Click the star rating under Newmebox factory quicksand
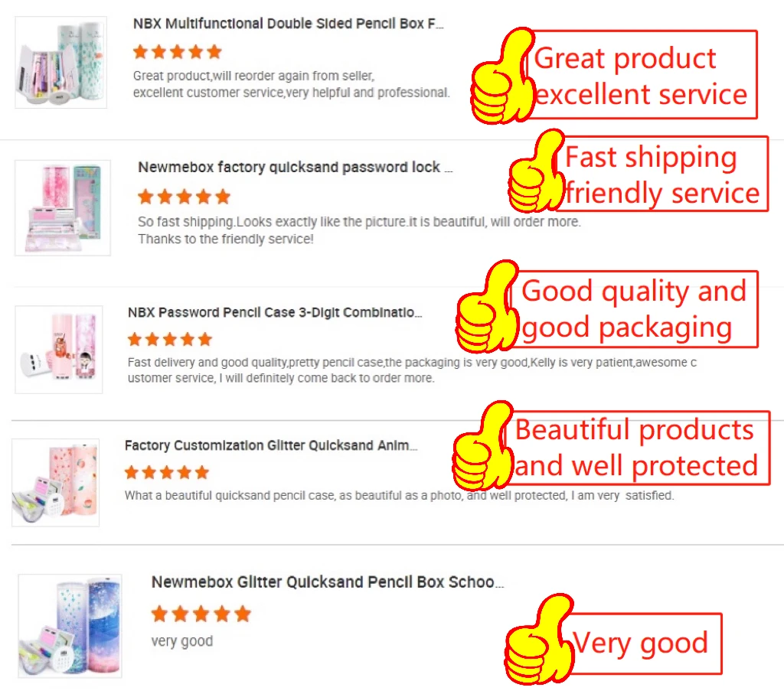 coord(184,197)
